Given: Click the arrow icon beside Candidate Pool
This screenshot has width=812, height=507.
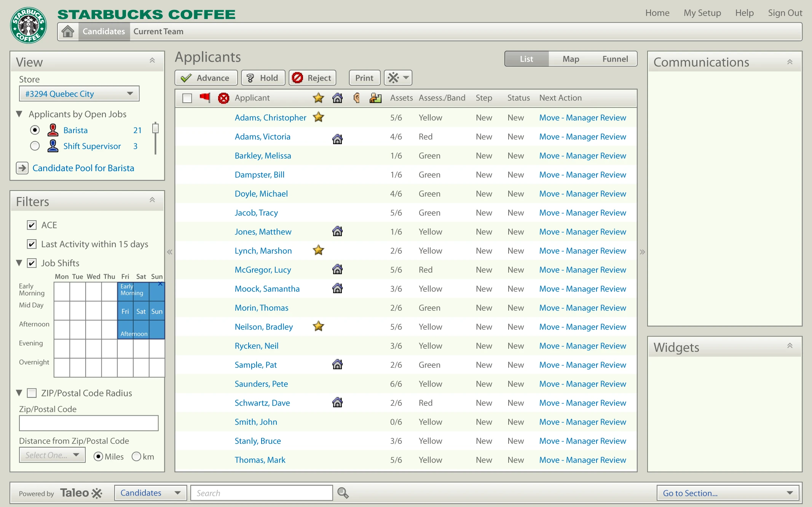Looking at the screenshot, I should [22, 168].
